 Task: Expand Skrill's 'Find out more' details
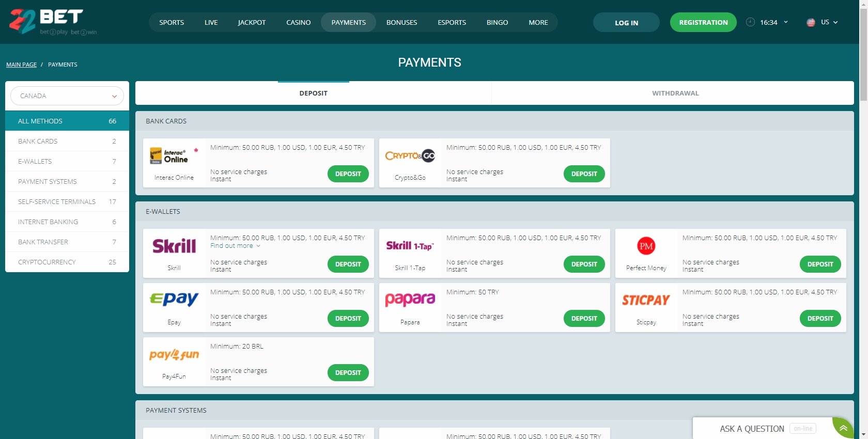pos(235,246)
